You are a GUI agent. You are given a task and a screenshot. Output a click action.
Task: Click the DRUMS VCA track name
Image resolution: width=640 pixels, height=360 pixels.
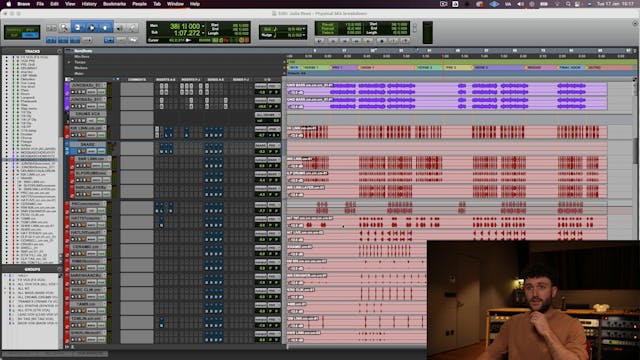tap(88, 114)
